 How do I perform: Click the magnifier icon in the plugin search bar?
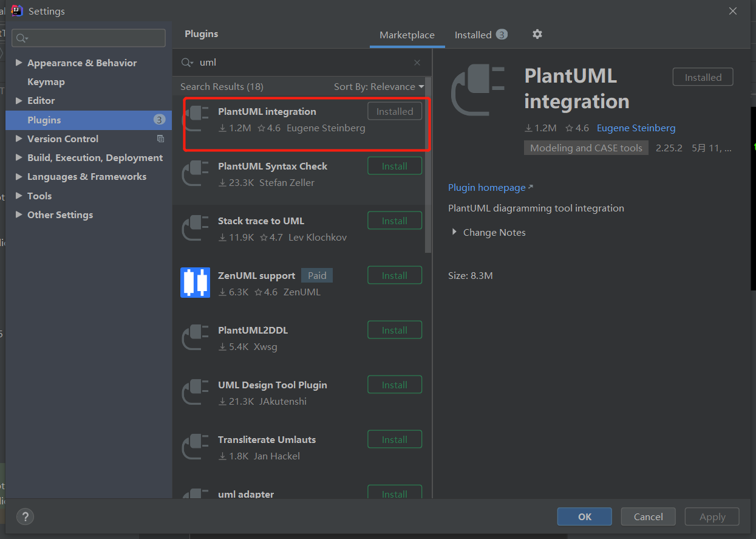pyautogui.click(x=186, y=63)
